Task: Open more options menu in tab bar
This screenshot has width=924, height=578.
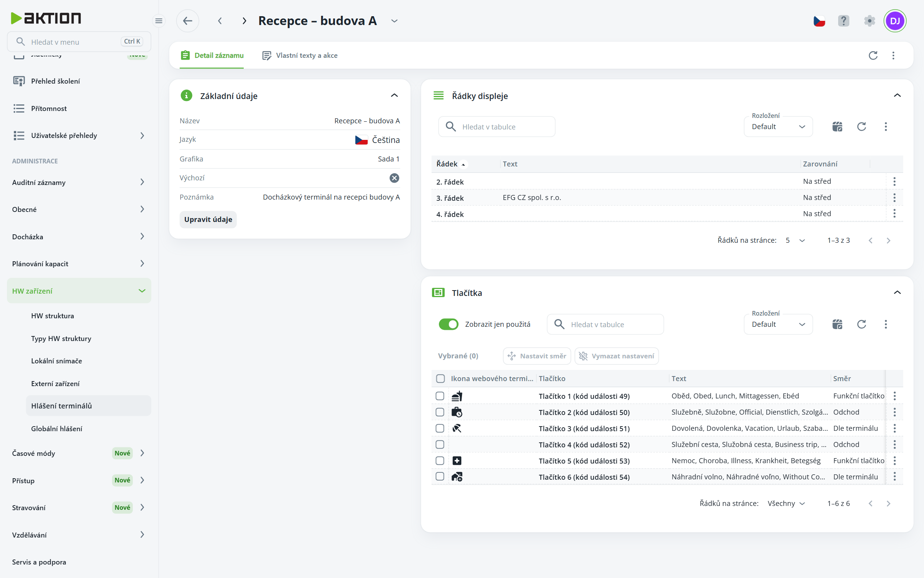Action: pyautogui.click(x=893, y=55)
